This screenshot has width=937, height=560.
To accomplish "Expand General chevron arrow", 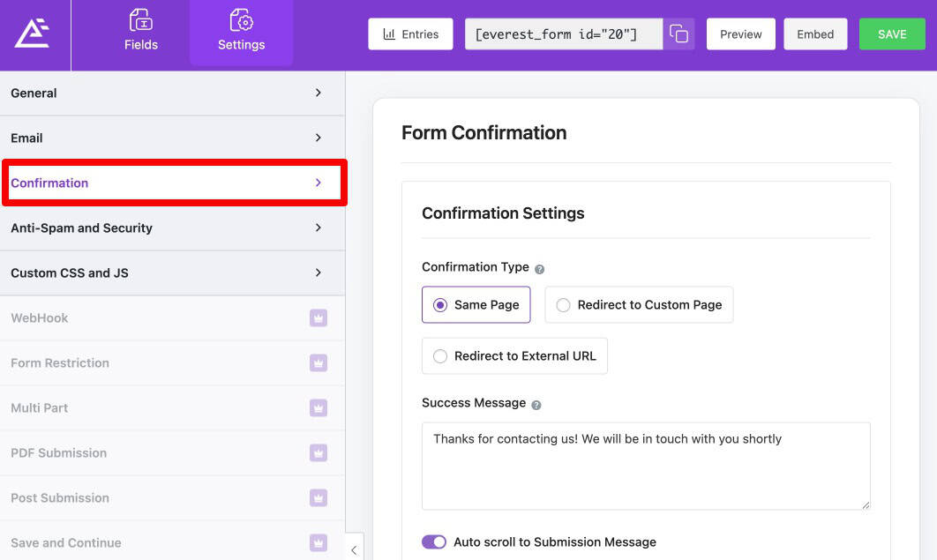I will pyautogui.click(x=319, y=93).
